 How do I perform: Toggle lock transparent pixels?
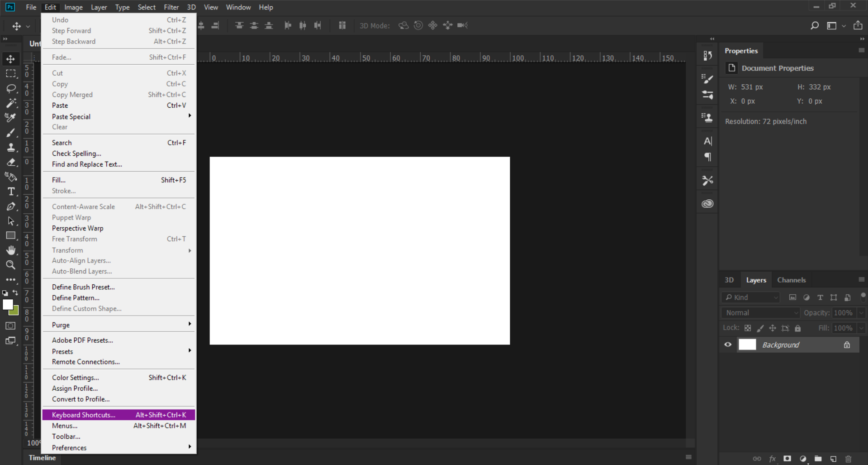[x=748, y=328]
